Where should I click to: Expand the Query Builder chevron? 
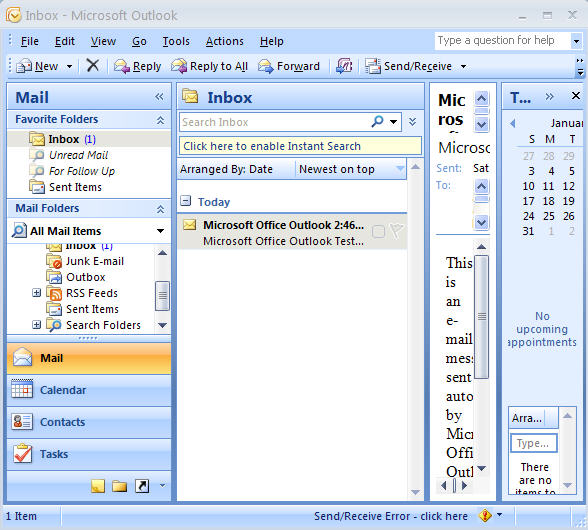tap(412, 122)
